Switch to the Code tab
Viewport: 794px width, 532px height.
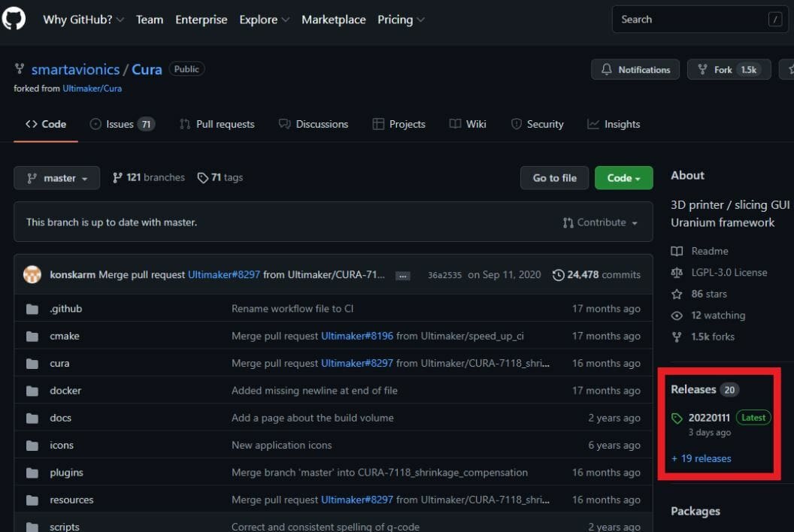46,124
